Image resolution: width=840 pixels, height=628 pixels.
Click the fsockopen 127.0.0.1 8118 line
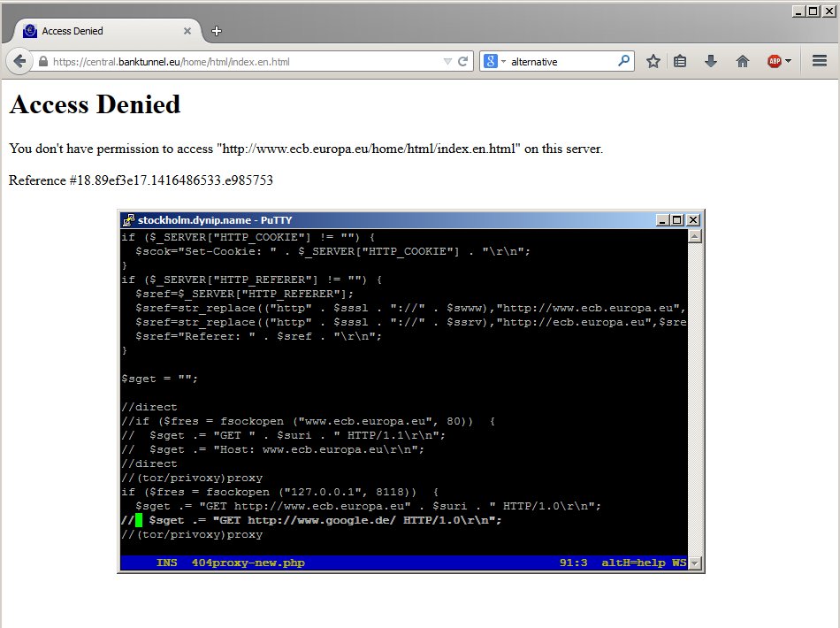pyautogui.click(x=280, y=492)
